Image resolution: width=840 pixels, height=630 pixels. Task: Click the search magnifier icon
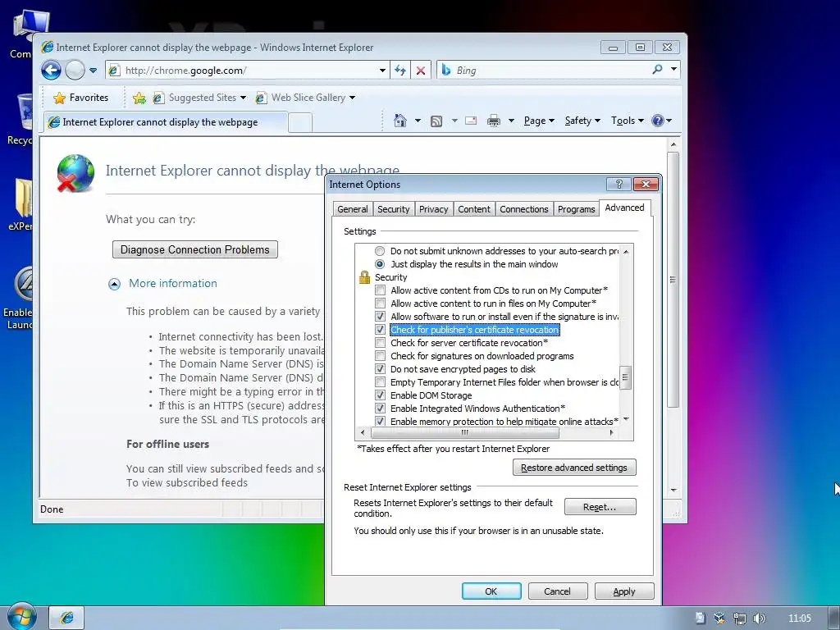[x=657, y=69]
